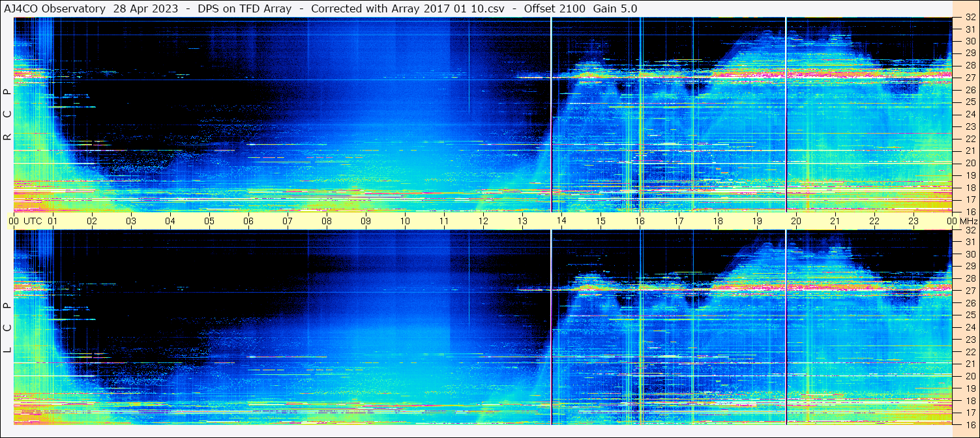Select the 12 hour tick on time axis
The width and height of the screenshot is (980, 438).
[x=483, y=221]
